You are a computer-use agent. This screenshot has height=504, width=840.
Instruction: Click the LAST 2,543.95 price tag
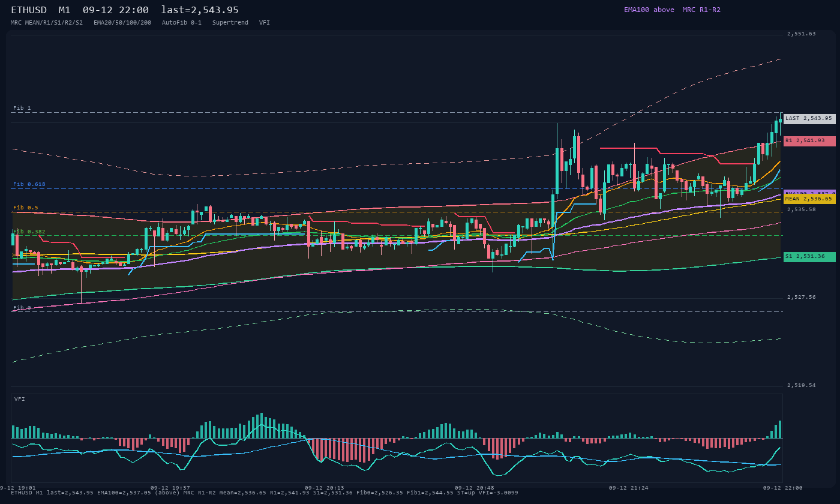pyautogui.click(x=809, y=119)
